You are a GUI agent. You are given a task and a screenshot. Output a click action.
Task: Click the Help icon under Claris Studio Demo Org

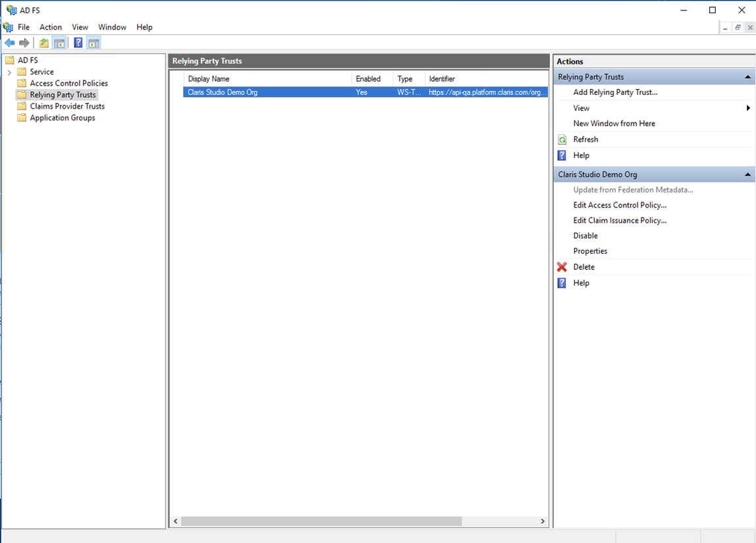point(562,283)
